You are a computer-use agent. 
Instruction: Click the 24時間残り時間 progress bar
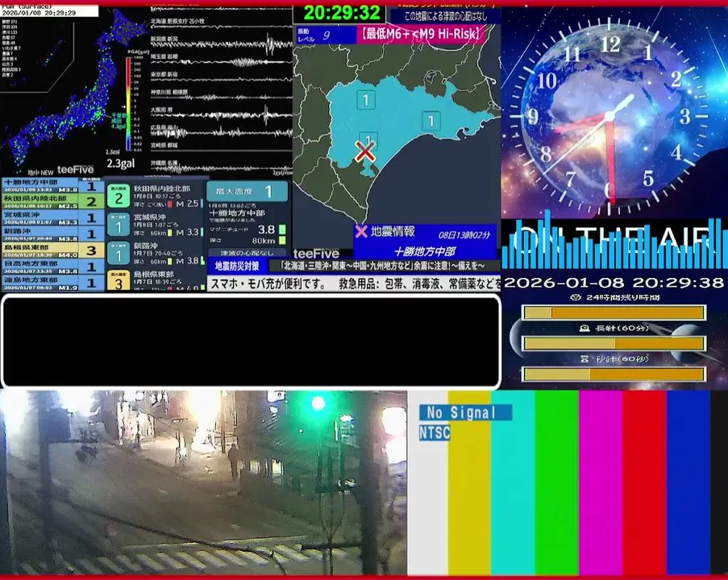[614, 313]
